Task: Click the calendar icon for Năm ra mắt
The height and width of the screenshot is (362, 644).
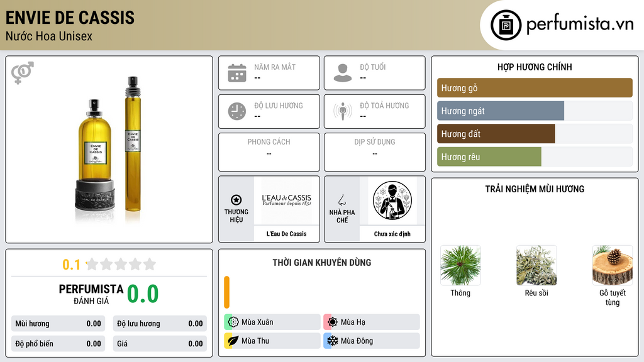Action: click(x=237, y=73)
